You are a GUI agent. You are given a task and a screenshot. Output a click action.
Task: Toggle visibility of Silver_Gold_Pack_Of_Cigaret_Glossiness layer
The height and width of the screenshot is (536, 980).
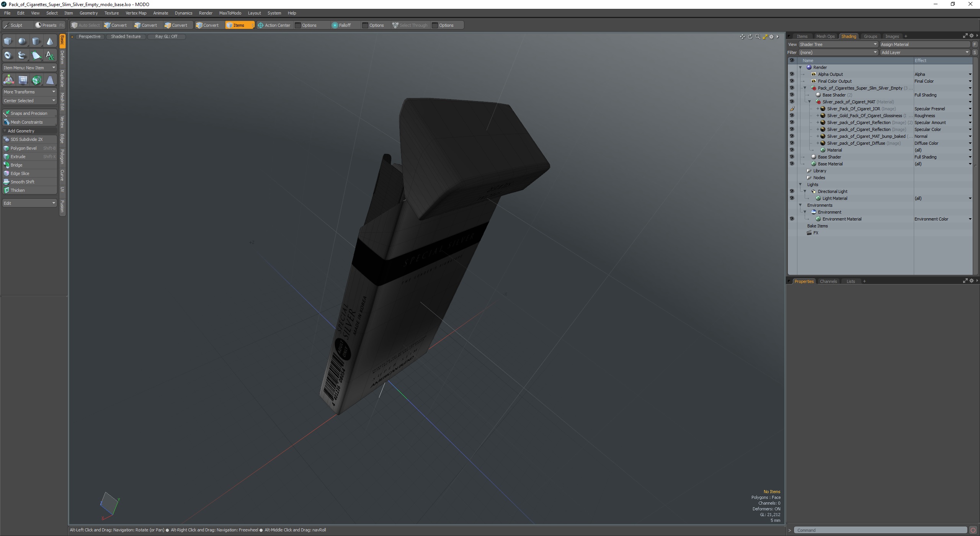[x=792, y=116]
